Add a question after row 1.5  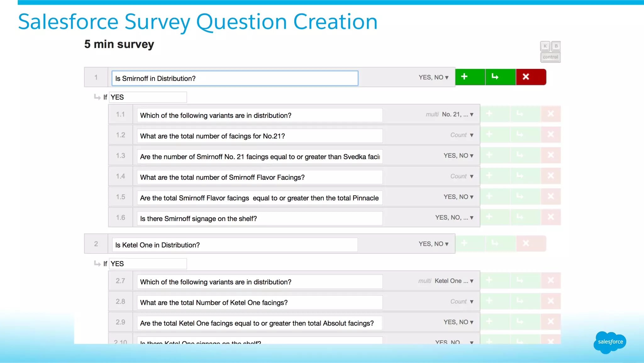[x=495, y=196]
